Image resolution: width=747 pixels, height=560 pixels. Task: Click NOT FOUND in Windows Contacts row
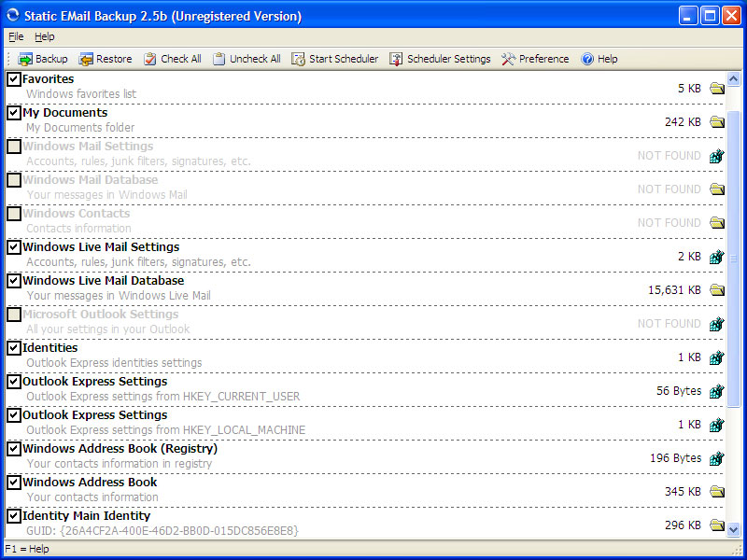pyautogui.click(x=669, y=223)
